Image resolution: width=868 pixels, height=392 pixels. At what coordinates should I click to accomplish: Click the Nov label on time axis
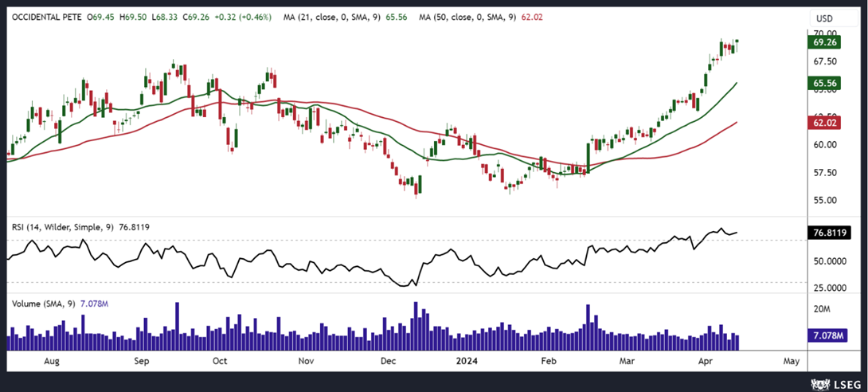pos(306,361)
